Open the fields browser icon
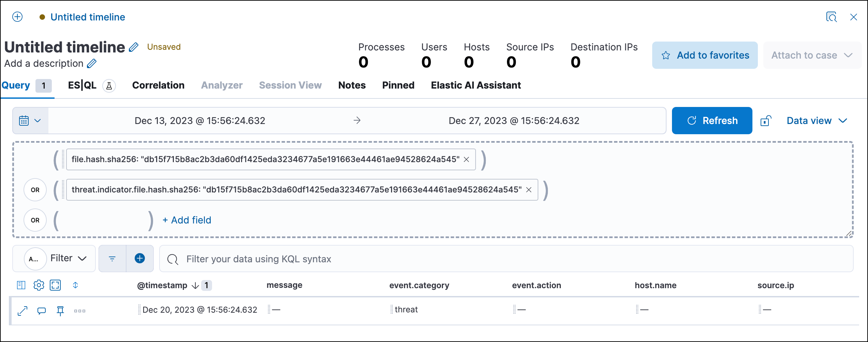The image size is (868, 342). [x=20, y=285]
